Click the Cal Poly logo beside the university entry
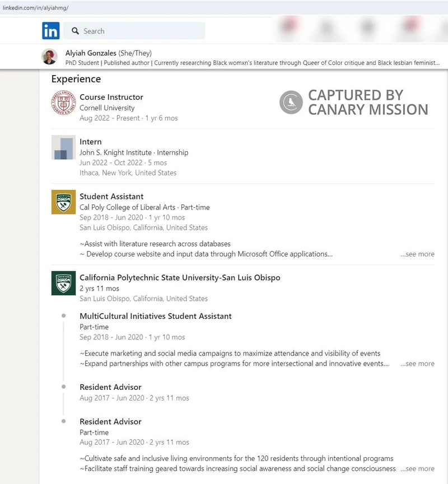The width and height of the screenshot is (448, 484). click(63, 284)
